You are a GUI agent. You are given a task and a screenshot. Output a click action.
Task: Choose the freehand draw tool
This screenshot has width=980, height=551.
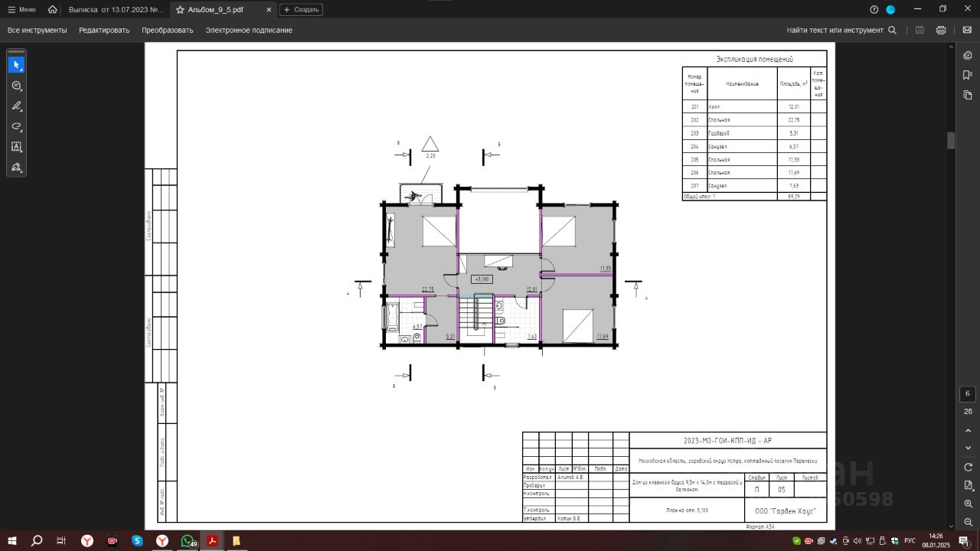[16, 126]
